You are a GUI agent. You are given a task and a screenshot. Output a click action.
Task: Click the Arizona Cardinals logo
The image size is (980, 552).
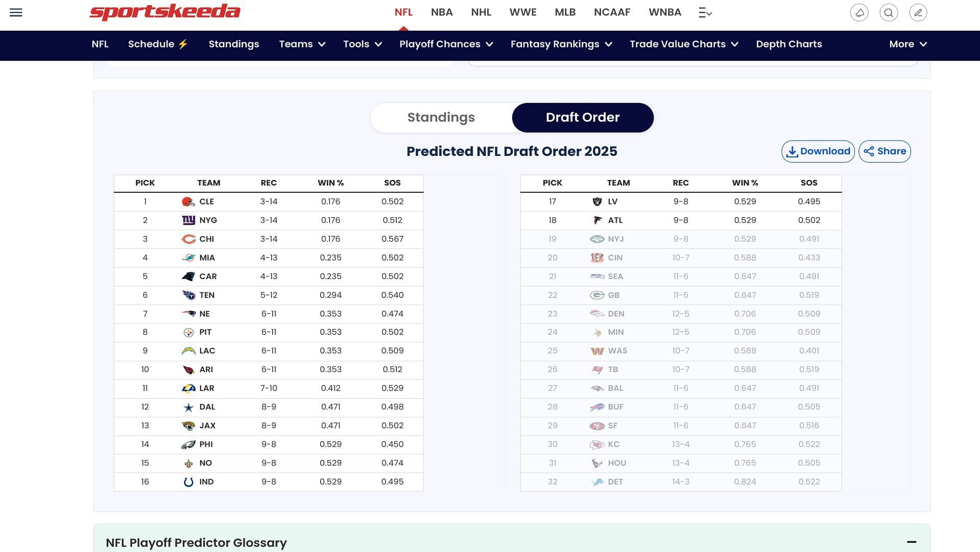pos(188,370)
